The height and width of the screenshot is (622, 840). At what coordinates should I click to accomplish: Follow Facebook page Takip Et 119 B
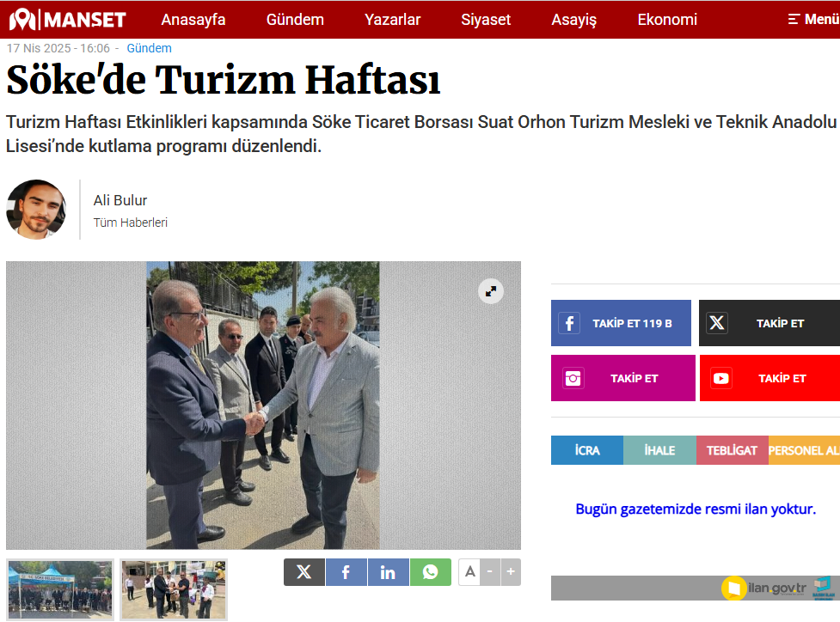[x=621, y=323]
